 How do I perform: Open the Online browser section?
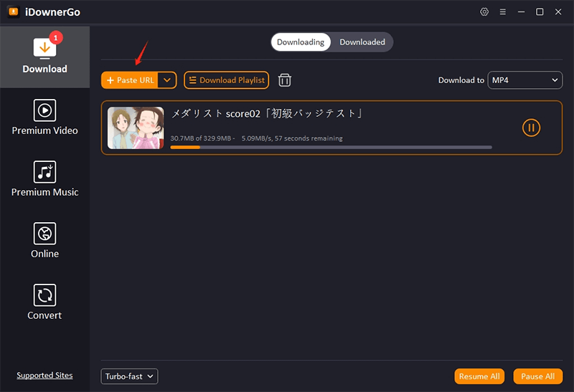point(44,241)
